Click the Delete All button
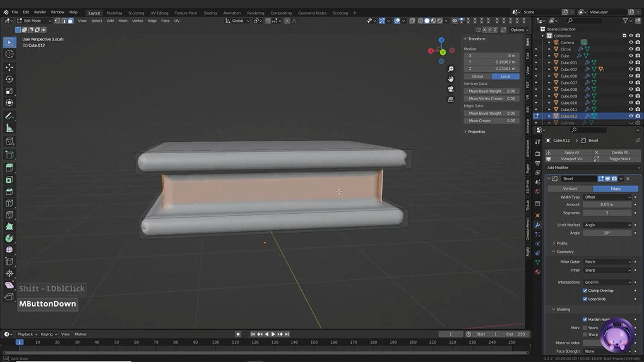The height and width of the screenshot is (362, 644). (x=616, y=152)
